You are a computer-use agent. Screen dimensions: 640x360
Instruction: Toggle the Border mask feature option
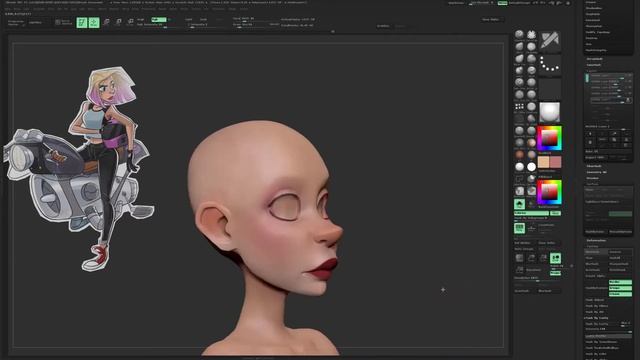[620, 282]
